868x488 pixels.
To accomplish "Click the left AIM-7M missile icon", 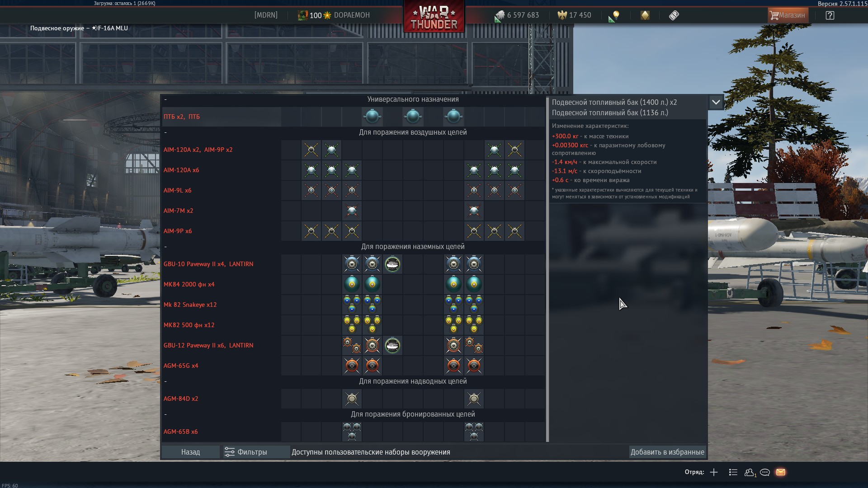I will (x=352, y=211).
